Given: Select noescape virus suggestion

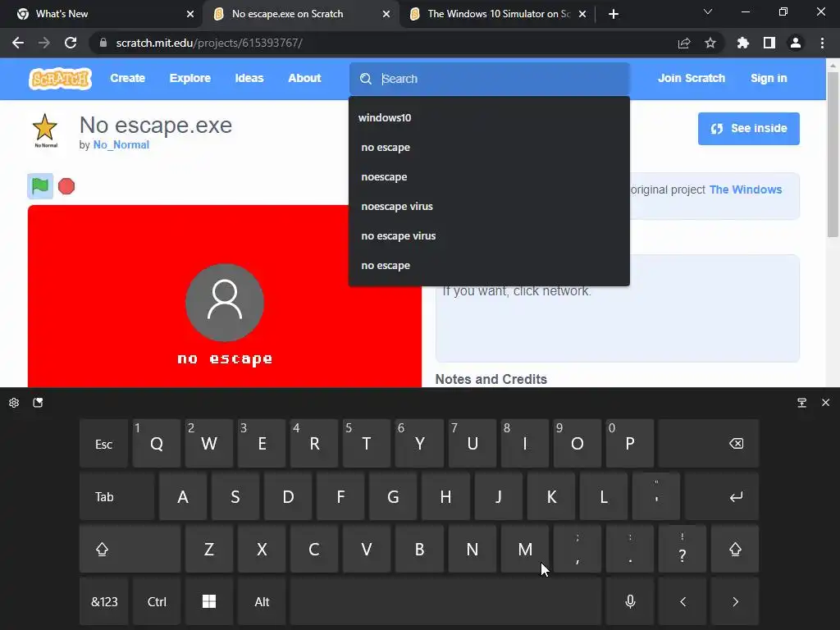Looking at the screenshot, I should coord(489,206).
